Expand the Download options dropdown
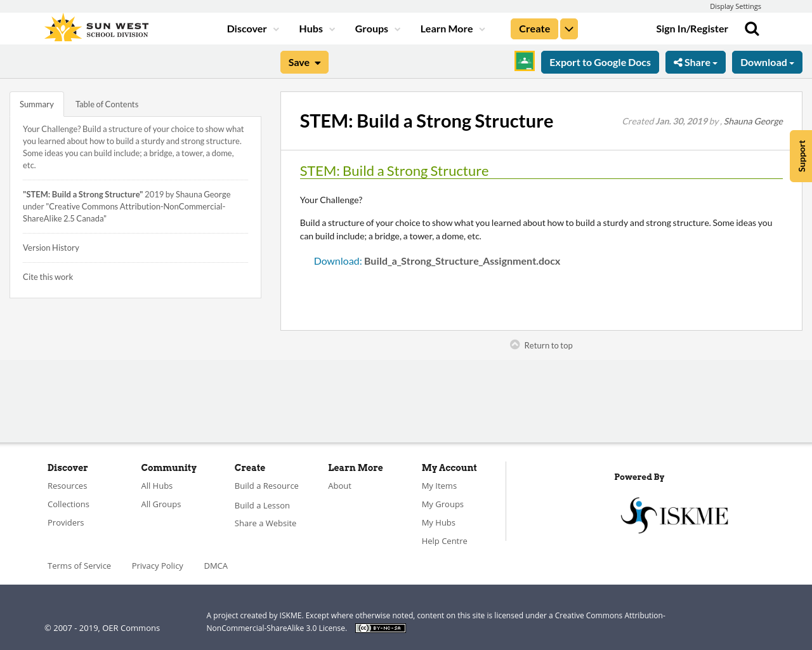Image resolution: width=812 pixels, height=650 pixels. (767, 62)
